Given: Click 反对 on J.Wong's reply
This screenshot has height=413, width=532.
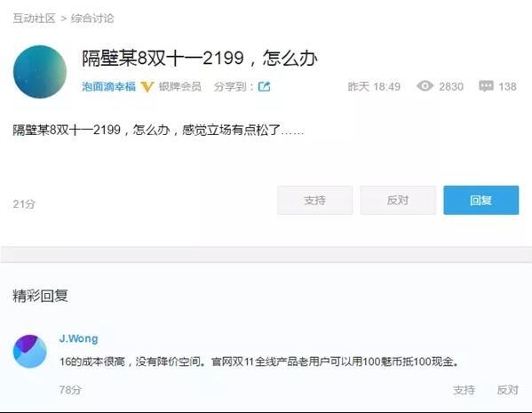Looking at the screenshot, I should click(x=507, y=390).
